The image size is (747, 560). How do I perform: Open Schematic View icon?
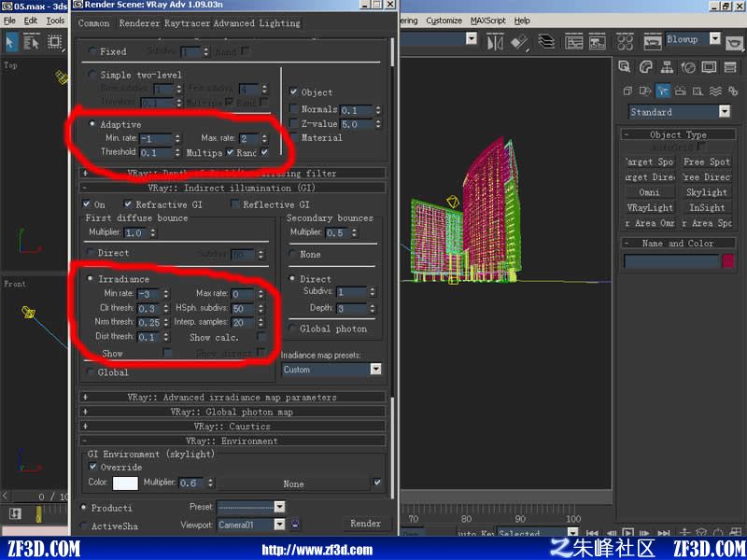(597, 42)
